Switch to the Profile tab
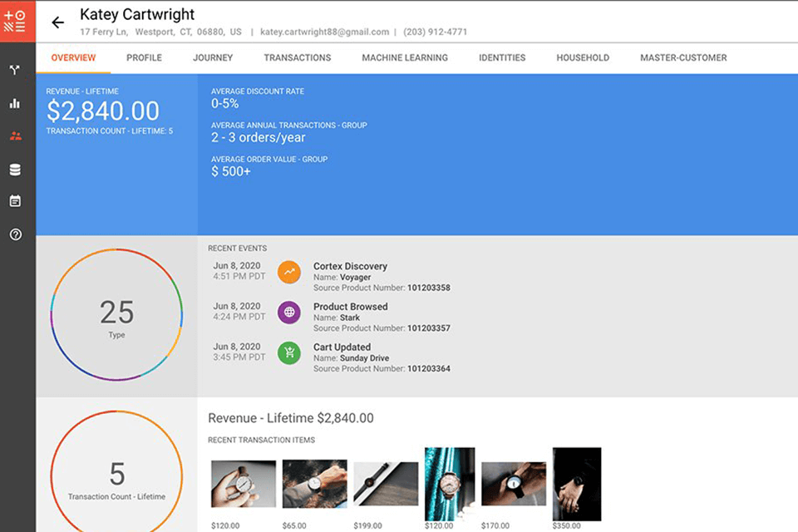The image size is (798, 532). (x=144, y=57)
